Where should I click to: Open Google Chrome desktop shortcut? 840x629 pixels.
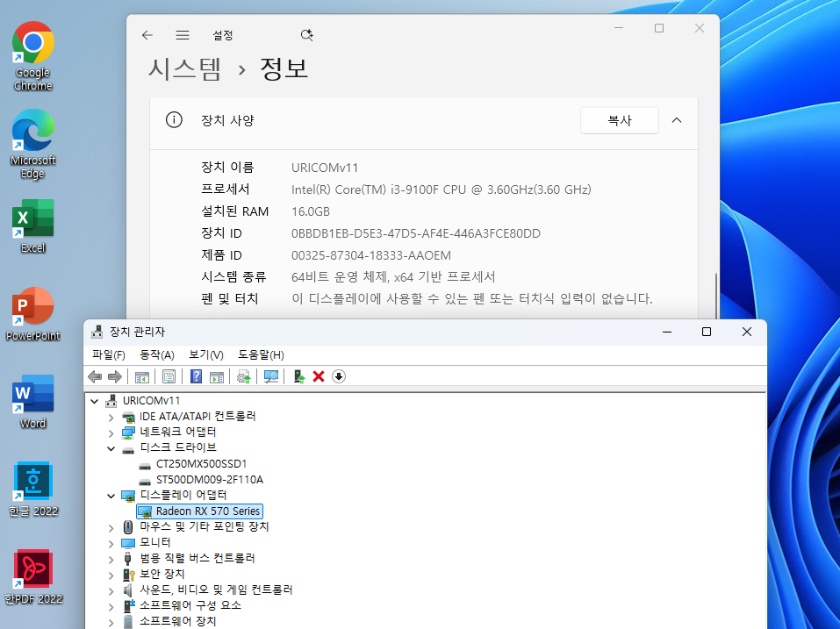pyautogui.click(x=32, y=56)
